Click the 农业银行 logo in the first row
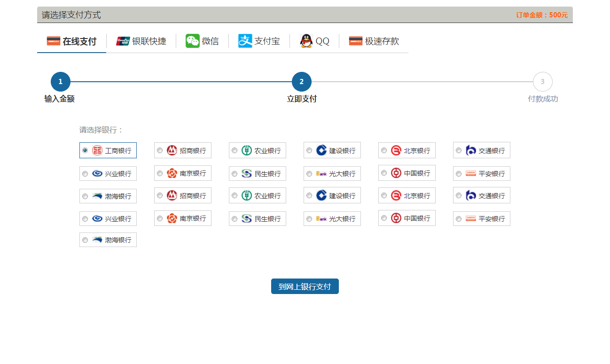This screenshot has width=610, height=364. click(247, 150)
